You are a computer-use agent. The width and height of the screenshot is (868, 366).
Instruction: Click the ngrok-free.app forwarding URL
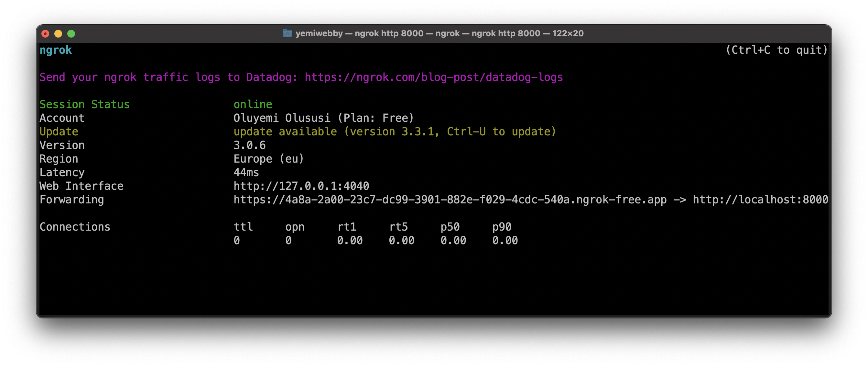[450, 200]
